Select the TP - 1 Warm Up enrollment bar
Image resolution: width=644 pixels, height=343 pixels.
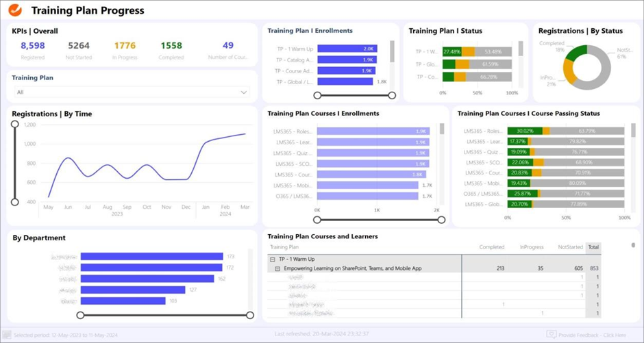pyautogui.click(x=347, y=49)
